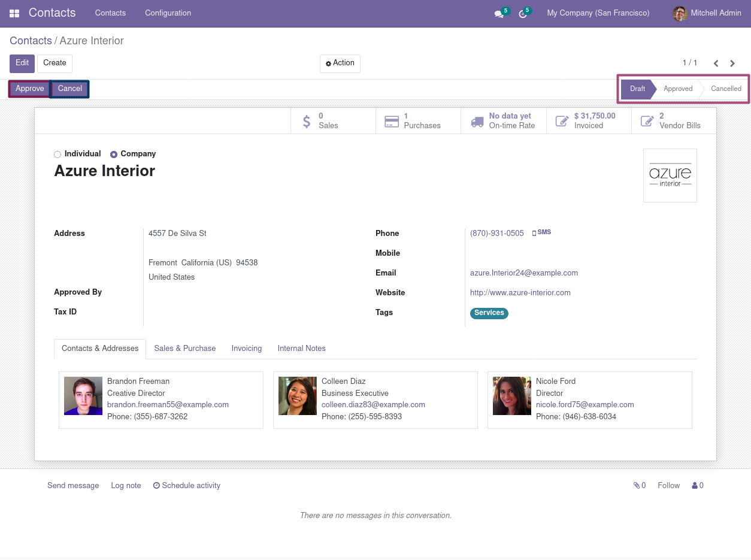Open Brandon Freeman's photo
The height and width of the screenshot is (560, 751).
pos(83,396)
